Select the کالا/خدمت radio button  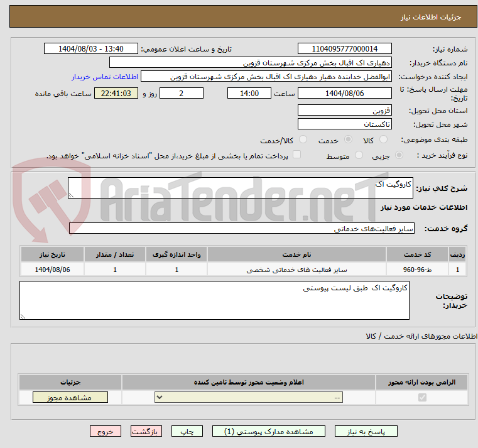[x=303, y=139]
